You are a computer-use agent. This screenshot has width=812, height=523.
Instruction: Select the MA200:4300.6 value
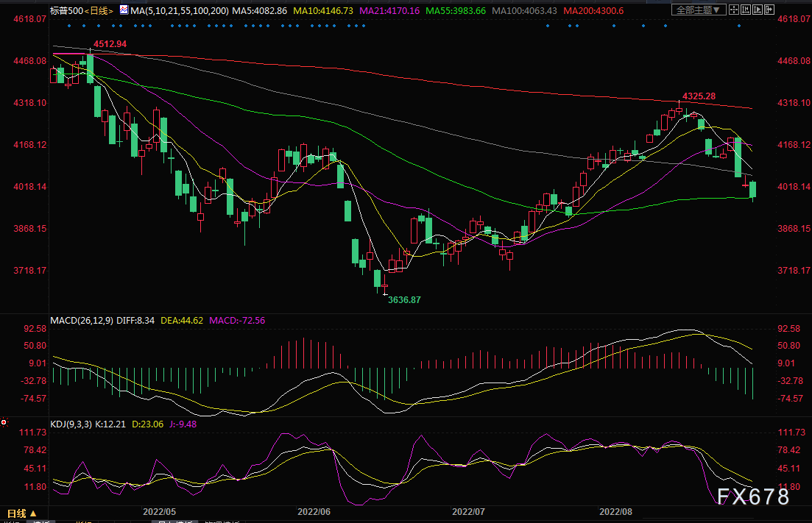tap(593, 10)
